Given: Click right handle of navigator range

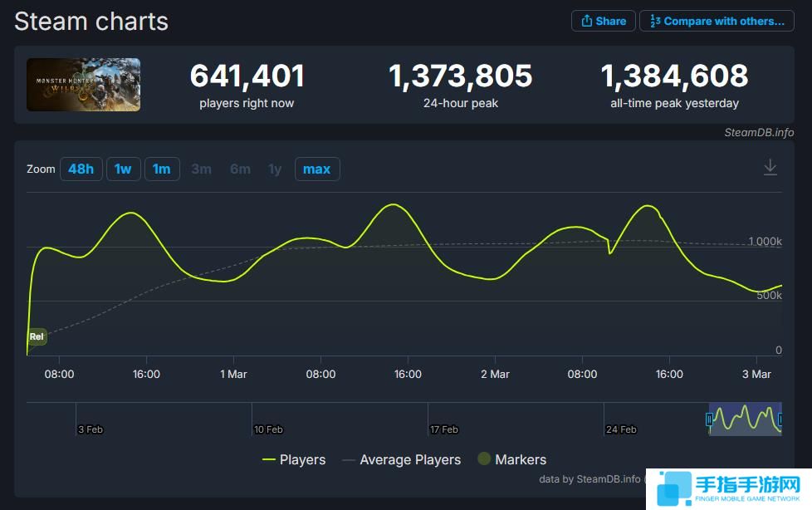Looking at the screenshot, I should click(x=780, y=419).
